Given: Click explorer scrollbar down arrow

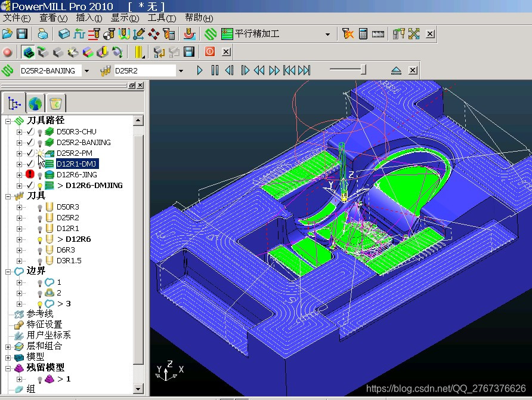Looking at the screenshot, I should click(x=138, y=389).
